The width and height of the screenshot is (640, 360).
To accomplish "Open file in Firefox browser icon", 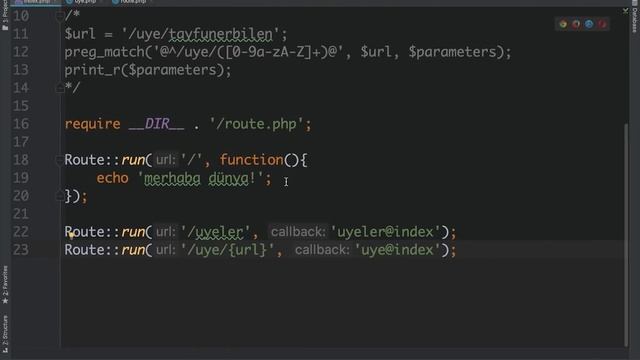I will point(576,24).
